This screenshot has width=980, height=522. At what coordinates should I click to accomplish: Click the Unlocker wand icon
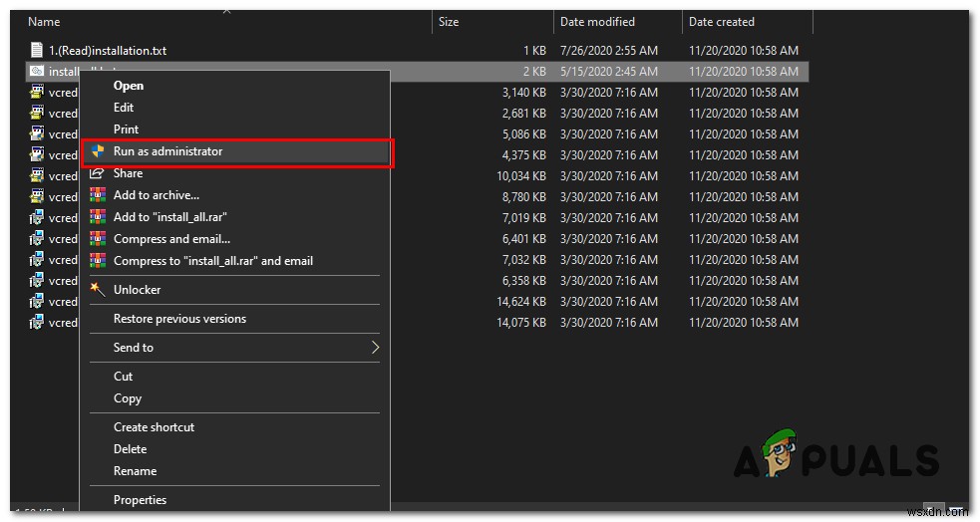click(x=98, y=290)
